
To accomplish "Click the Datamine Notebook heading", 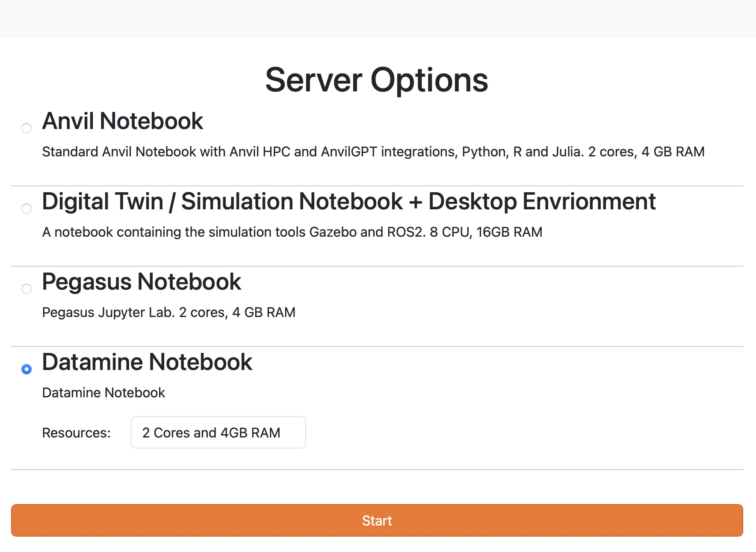I will click(x=147, y=362).
